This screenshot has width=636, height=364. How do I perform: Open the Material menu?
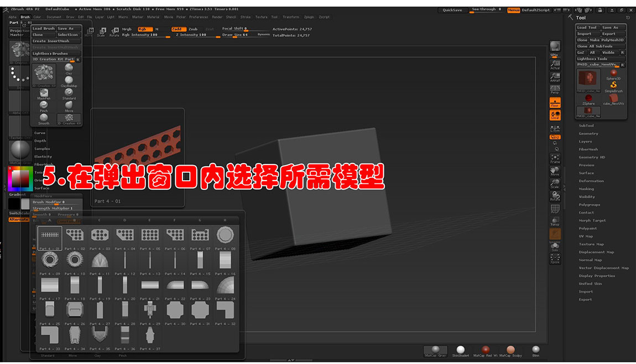point(153,17)
